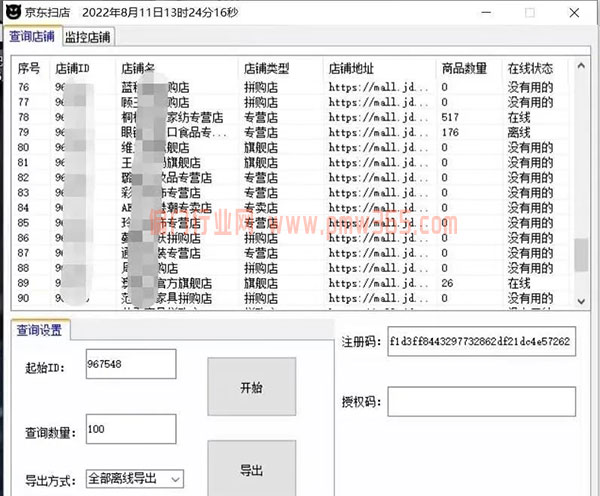
Task: Click 专卖店 type in row 84
Action: coord(261,208)
